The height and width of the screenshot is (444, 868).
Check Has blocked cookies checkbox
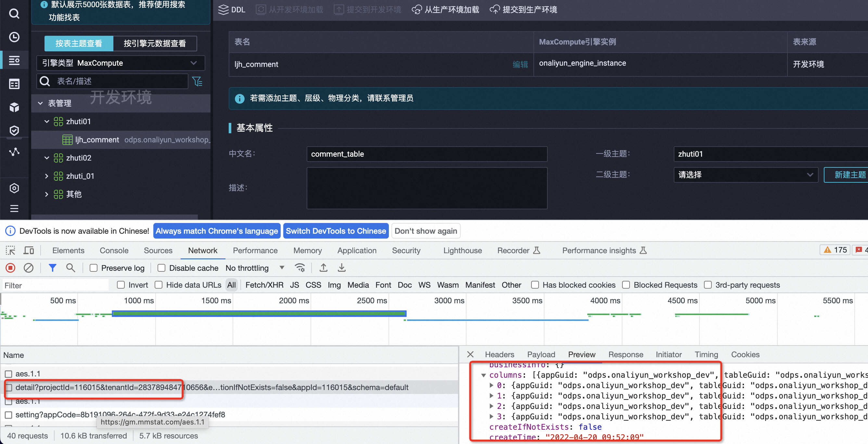pyautogui.click(x=535, y=285)
